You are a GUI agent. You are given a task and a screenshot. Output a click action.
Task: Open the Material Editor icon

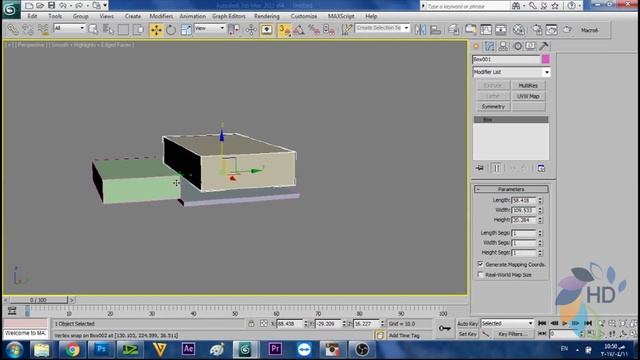(518, 30)
